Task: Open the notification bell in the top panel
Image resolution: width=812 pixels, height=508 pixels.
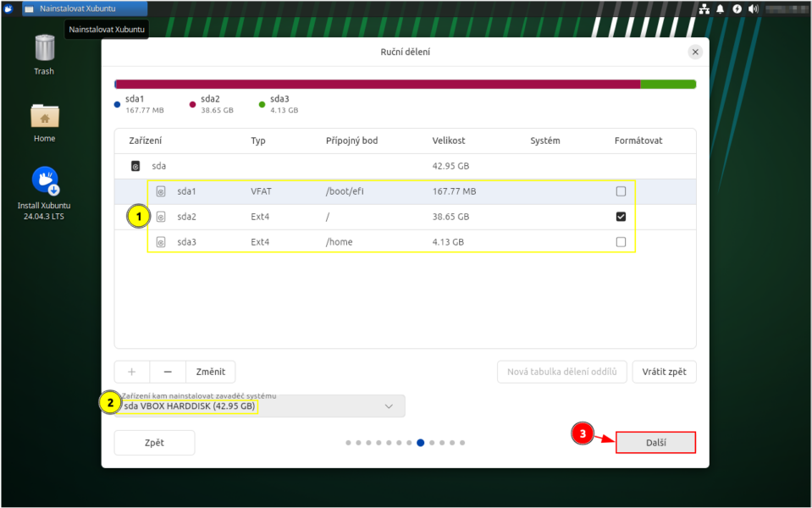Action: [x=721, y=8]
